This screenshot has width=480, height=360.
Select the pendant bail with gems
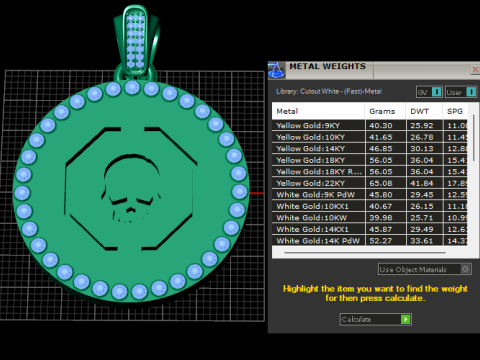pos(136,42)
